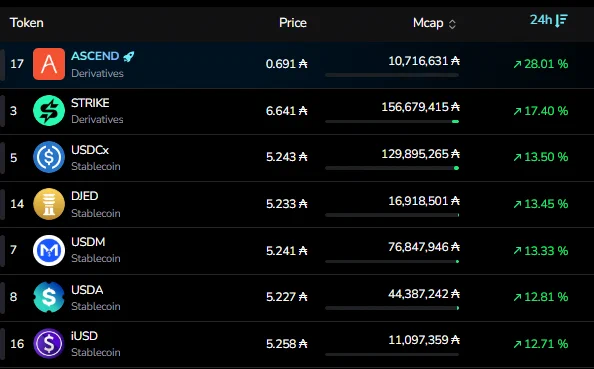Click the DJED price 5.233 ₳
594x369 pixels.
click(286, 204)
